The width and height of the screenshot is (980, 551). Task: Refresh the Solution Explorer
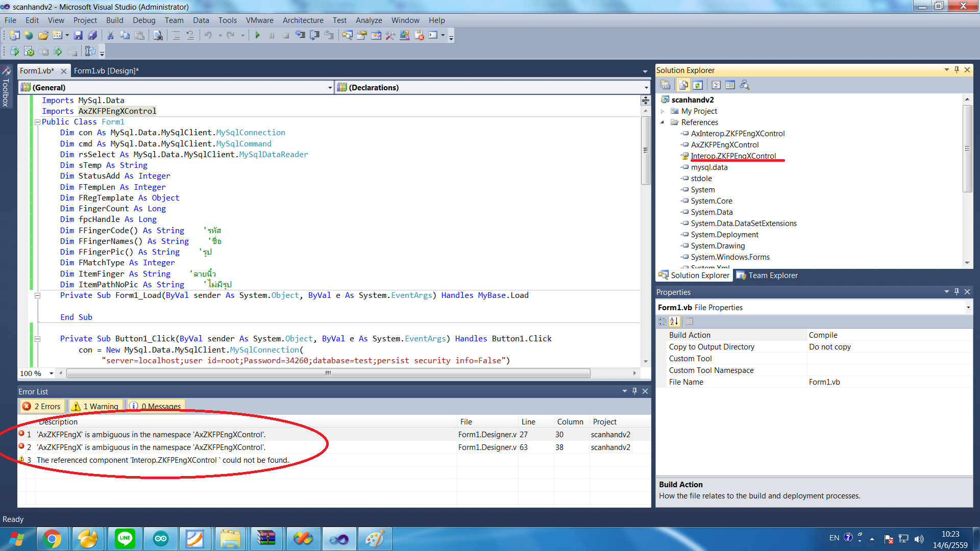(698, 85)
